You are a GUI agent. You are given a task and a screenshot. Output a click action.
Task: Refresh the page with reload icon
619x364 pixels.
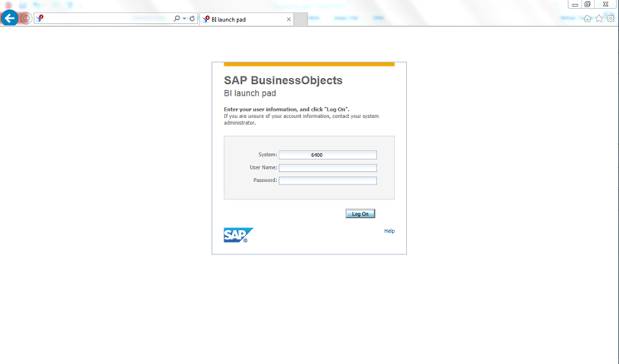[x=192, y=18]
